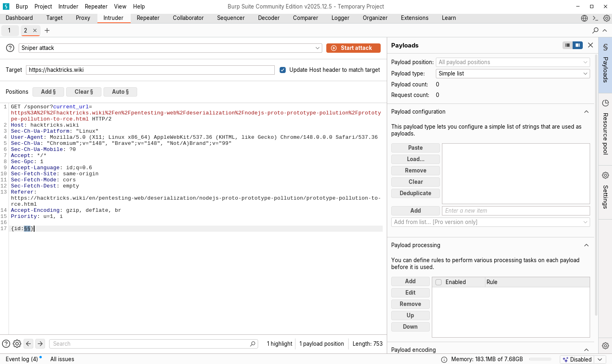Go to next search match arrow

pyautogui.click(x=40, y=344)
